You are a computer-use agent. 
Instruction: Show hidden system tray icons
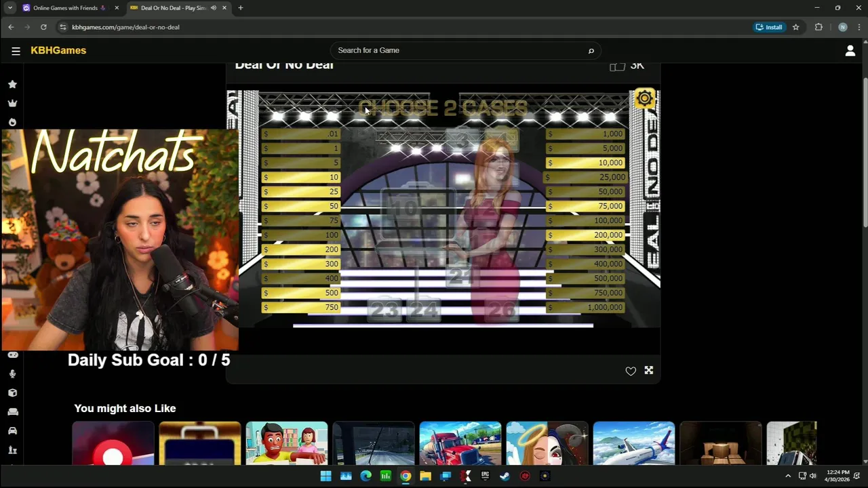tap(788, 476)
